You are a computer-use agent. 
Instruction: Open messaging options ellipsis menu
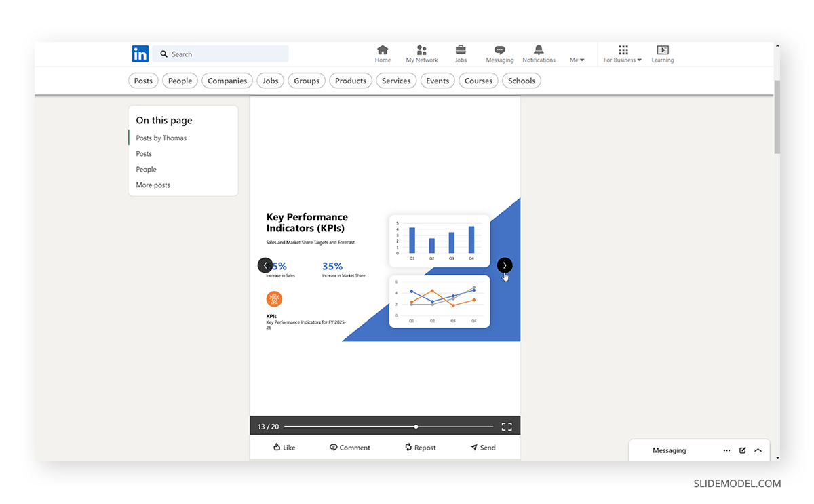click(726, 450)
